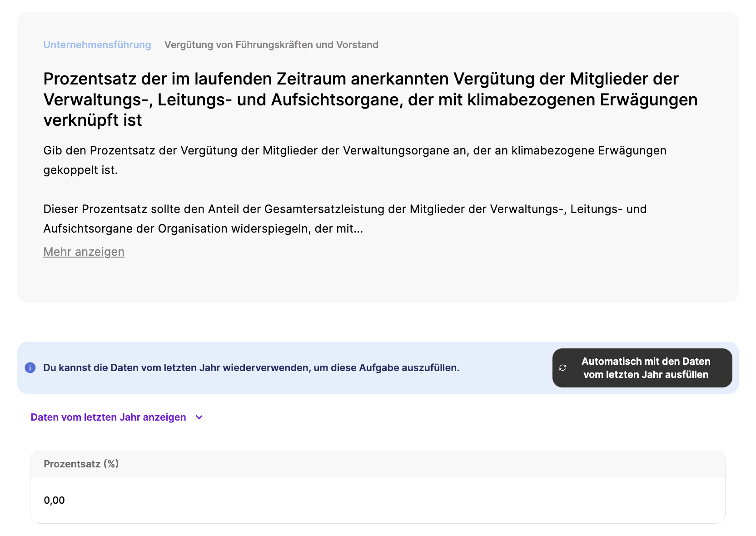Click 'gekoppelt ist.' in the description text
The width and height of the screenshot is (756, 536).
(80, 170)
